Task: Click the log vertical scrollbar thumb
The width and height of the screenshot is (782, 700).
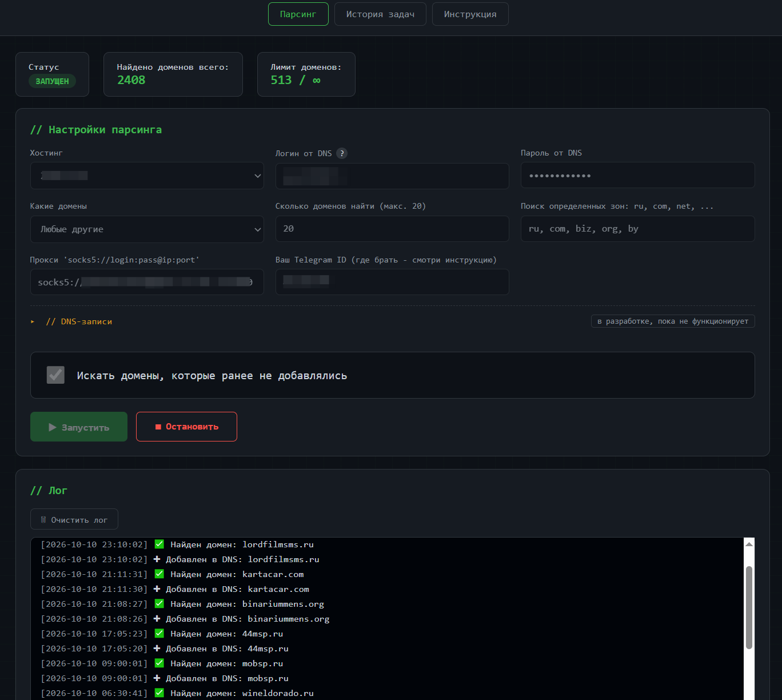Action: pos(749,607)
